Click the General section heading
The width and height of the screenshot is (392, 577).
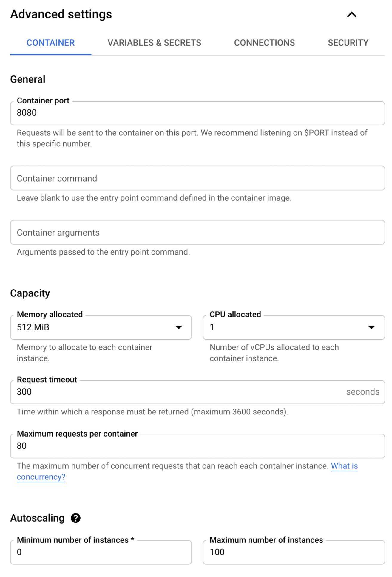point(28,79)
